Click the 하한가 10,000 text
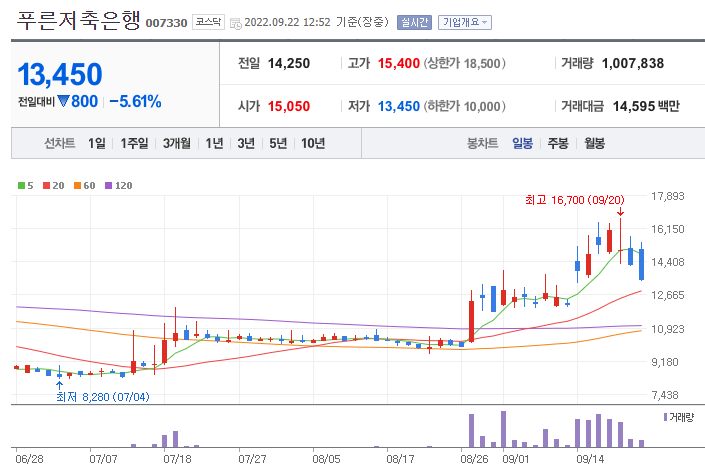Viewport: 705px width, 471px height. [464, 107]
